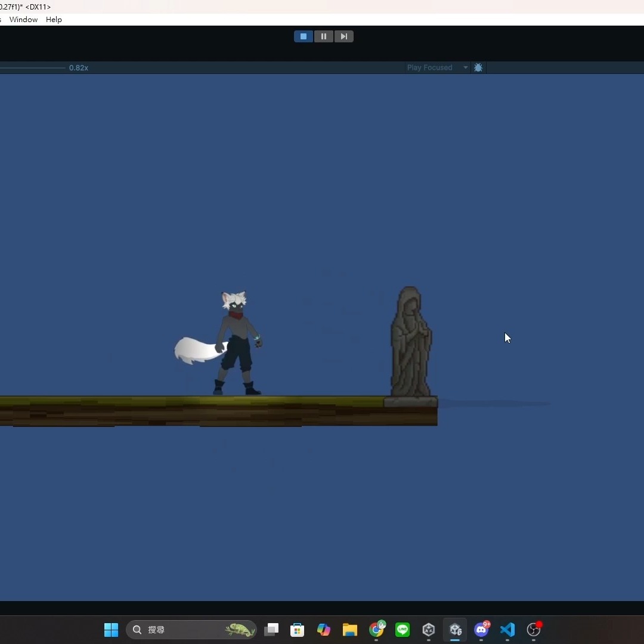Switch to Google Chrome in the taskbar
The height and width of the screenshot is (644, 644).
click(x=376, y=630)
